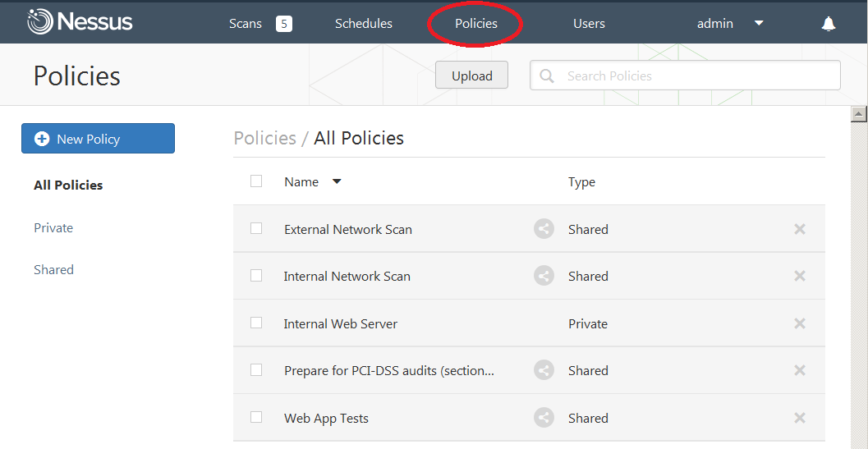
Task: Click the New Policy button
Action: coord(98,139)
